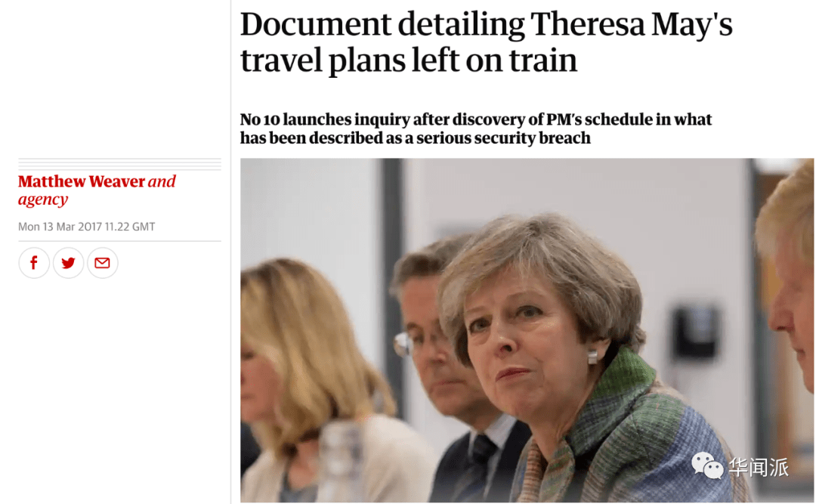Click the italic "and" in the byline

coord(162,181)
